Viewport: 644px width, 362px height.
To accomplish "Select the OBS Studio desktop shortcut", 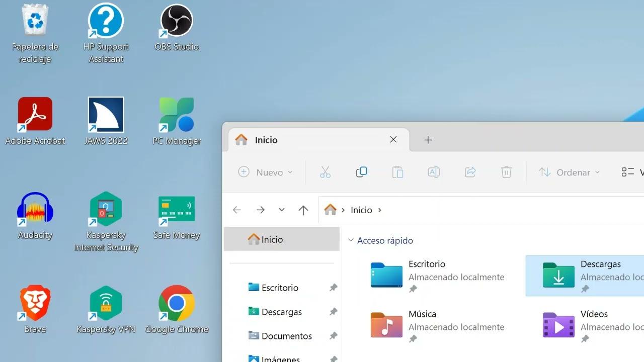I will point(177,28).
